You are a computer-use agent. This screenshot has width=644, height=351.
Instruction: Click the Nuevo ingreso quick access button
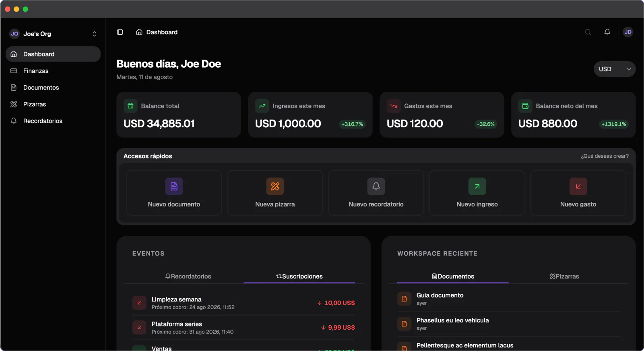click(477, 193)
